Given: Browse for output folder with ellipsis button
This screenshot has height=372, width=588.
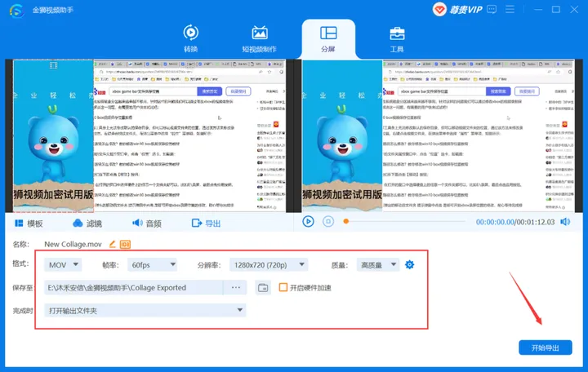Looking at the screenshot, I should (x=235, y=287).
